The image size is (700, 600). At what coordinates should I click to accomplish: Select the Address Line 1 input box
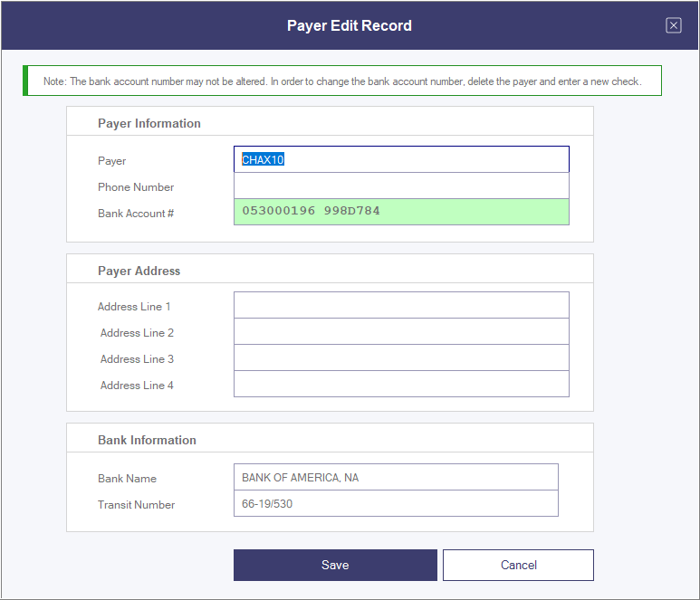tap(400, 305)
